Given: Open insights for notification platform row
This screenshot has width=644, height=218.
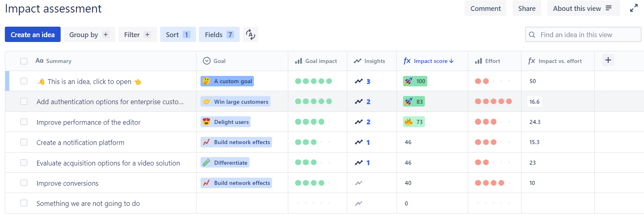Looking at the screenshot, I should click(x=362, y=142).
